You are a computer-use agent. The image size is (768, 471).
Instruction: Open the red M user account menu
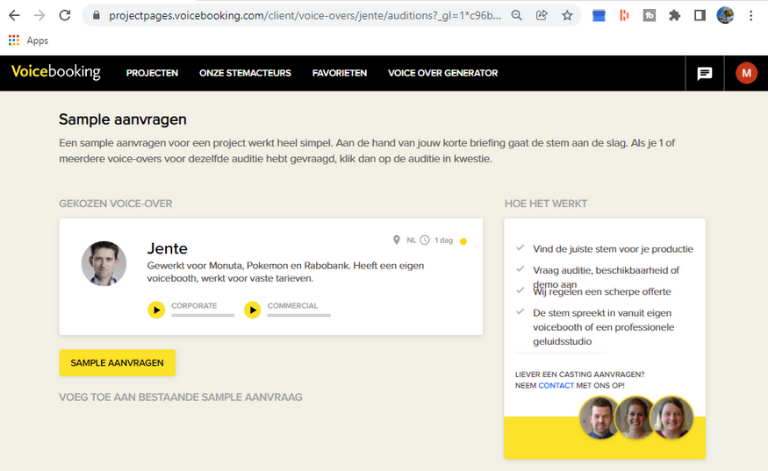point(746,73)
